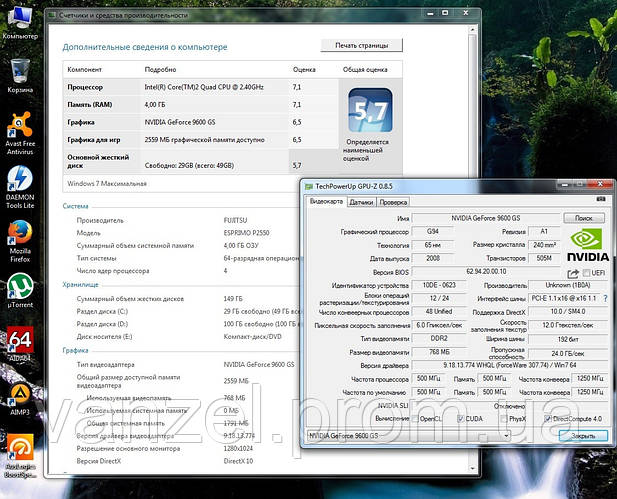This screenshot has height=499, width=617.
Task: Click the device ID field 10DE - 0623
Action: pyautogui.click(x=439, y=285)
